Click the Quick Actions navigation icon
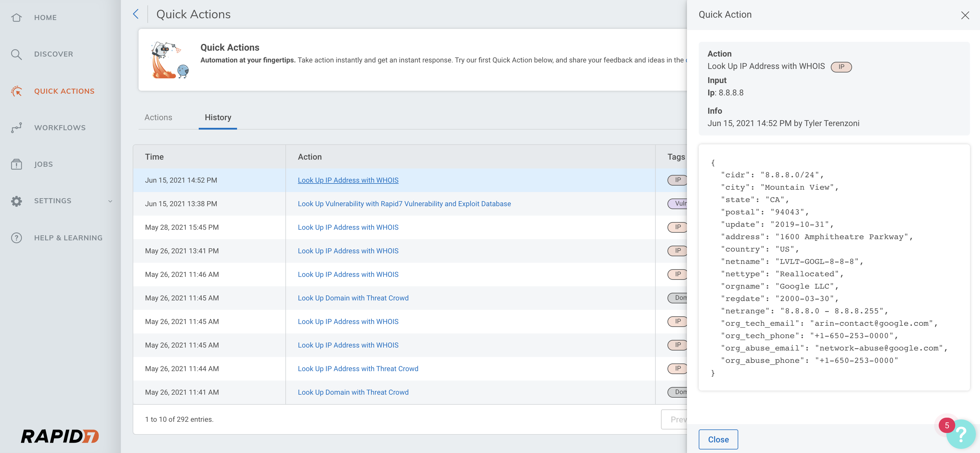The width and height of the screenshot is (980, 453). pyautogui.click(x=17, y=90)
